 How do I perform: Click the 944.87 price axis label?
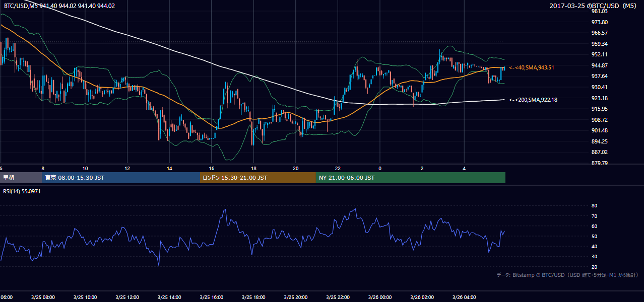click(x=599, y=65)
